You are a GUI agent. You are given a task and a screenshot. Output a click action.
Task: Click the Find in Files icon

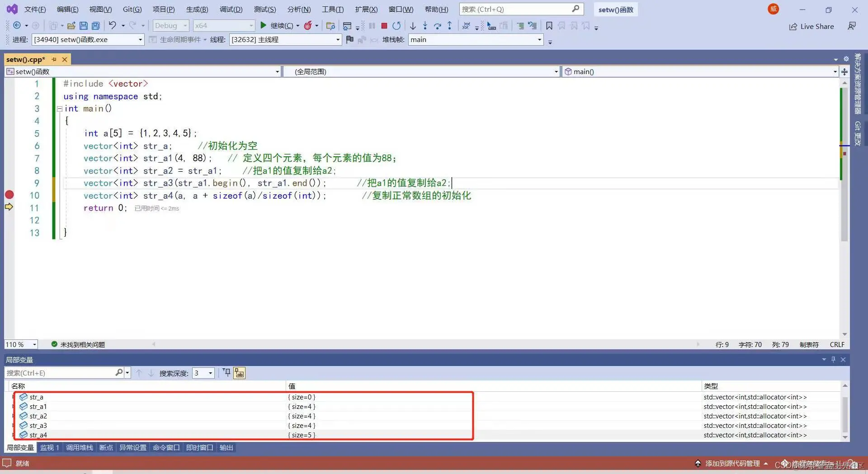[x=330, y=26]
